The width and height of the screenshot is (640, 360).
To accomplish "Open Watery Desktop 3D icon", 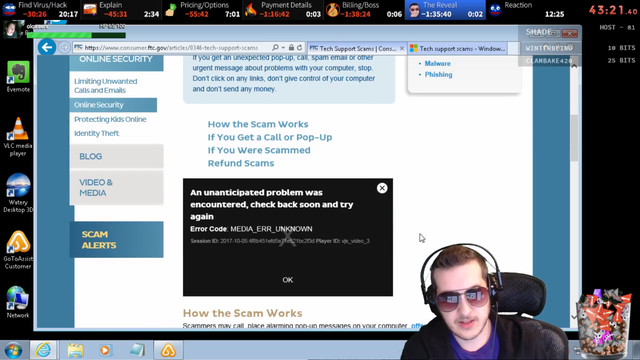I will click(x=18, y=193).
